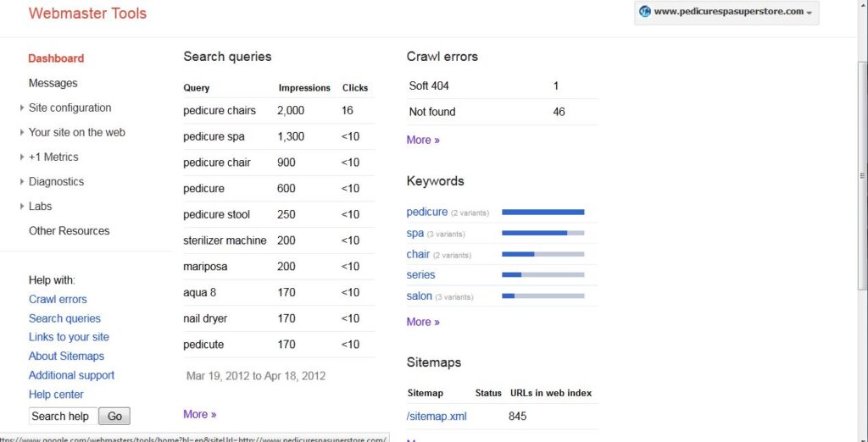Click the Sitemaps section heading
This screenshot has width=868, height=442.
[434, 363]
